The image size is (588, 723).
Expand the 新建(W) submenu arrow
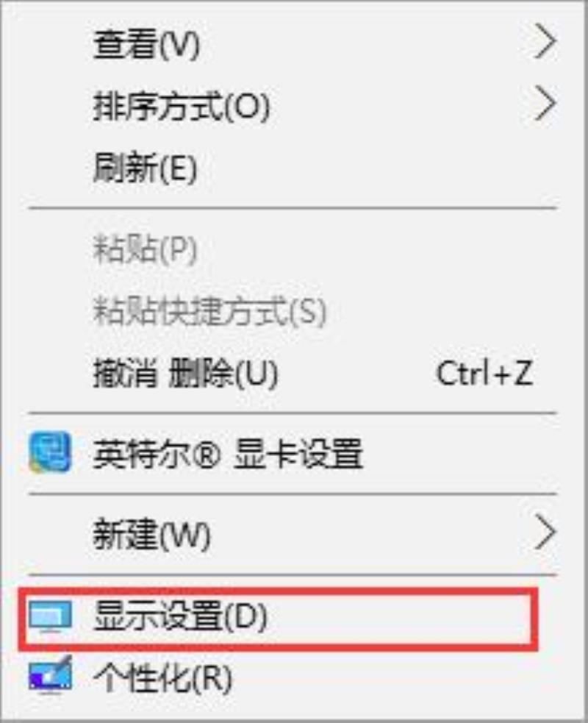[x=545, y=533]
